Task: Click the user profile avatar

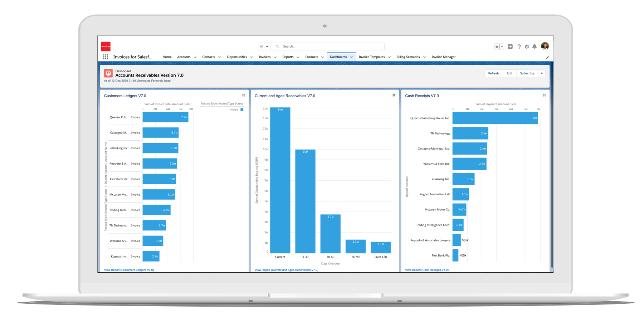Action: (545, 46)
